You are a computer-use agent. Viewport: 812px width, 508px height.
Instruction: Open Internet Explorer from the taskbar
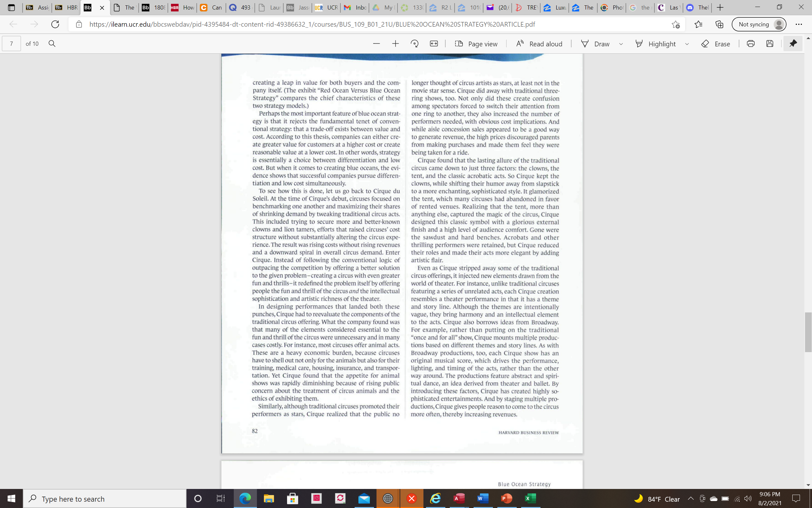click(435, 498)
